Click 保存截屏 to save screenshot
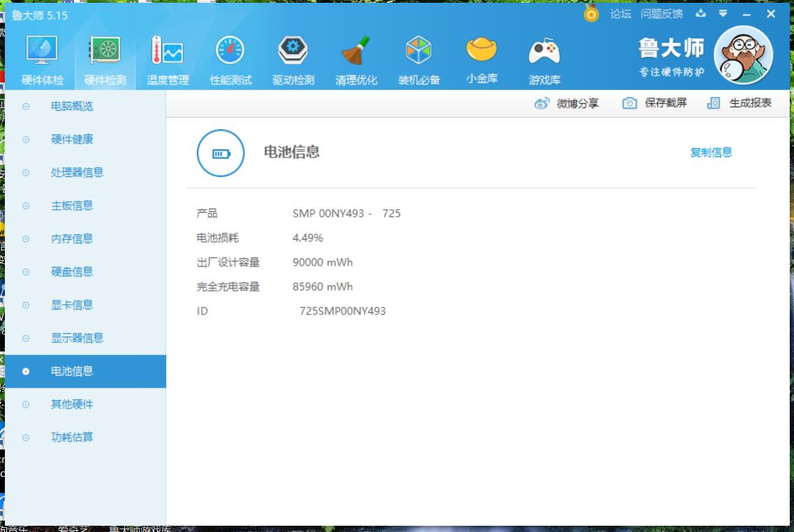 click(x=655, y=103)
